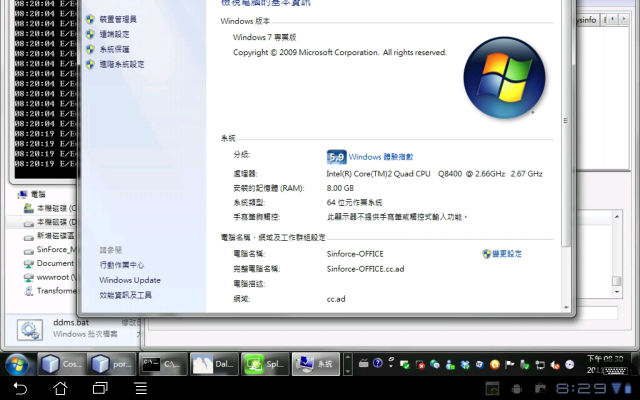
Task: Switch to C:\ command prompt taskbar button
Action: point(163,364)
